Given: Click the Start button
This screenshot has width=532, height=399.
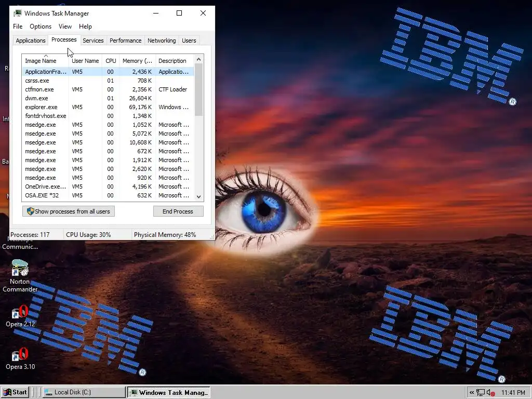Looking at the screenshot, I should [15, 392].
